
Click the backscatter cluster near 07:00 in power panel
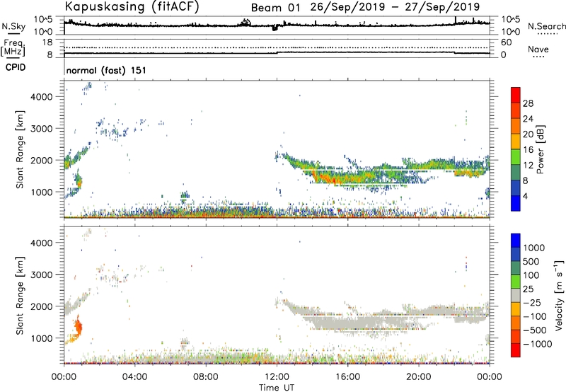(x=185, y=197)
